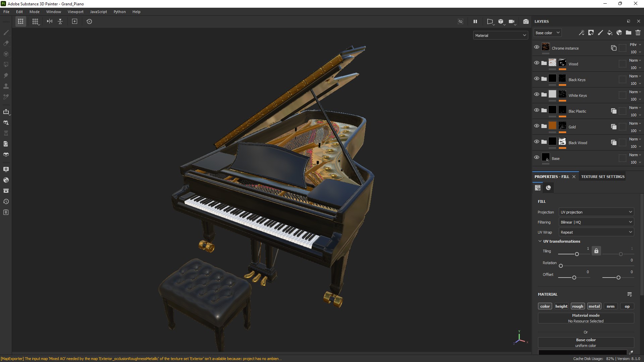Viewport: 644px width, 362px height.
Task: Hide the Chrome instance layer
Action: click(x=537, y=47)
